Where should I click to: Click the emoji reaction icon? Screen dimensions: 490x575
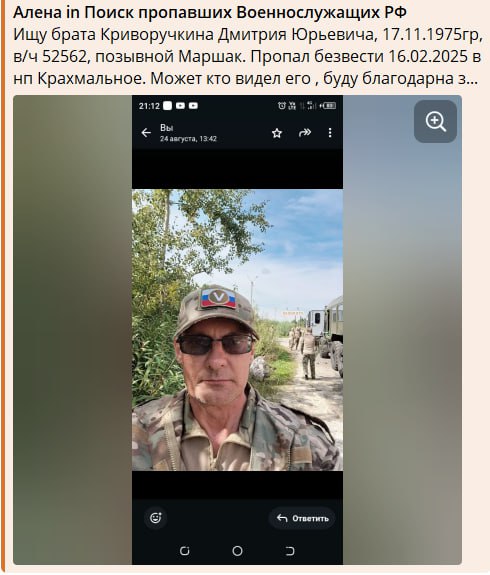[x=156, y=518]
